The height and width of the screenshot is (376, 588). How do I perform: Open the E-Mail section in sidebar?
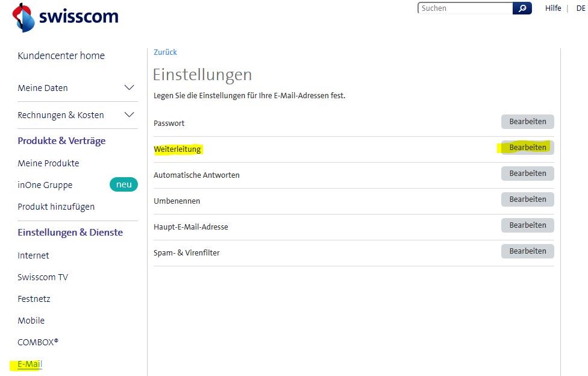point(28,364)
